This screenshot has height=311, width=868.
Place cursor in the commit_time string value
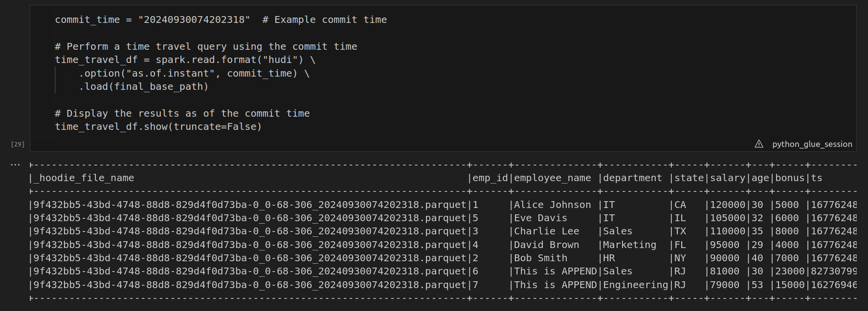194,20
